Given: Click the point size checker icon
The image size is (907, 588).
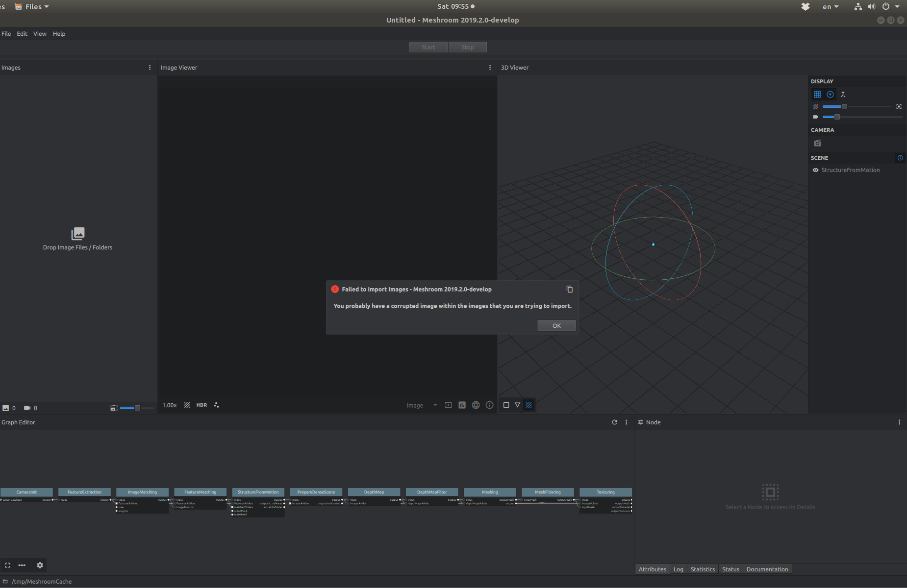Looking at the screenshot, I should click(x=816, y=106).
